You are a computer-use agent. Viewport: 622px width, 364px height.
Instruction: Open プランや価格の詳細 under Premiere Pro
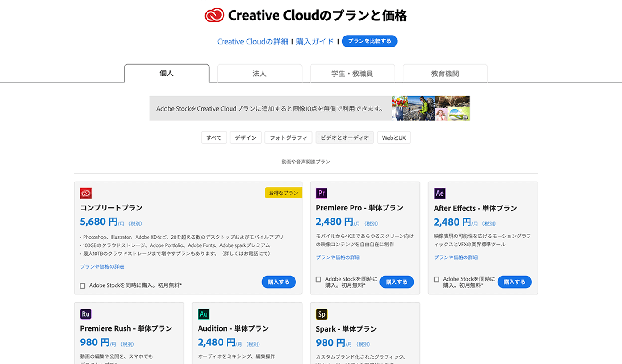tap(338, 257)
